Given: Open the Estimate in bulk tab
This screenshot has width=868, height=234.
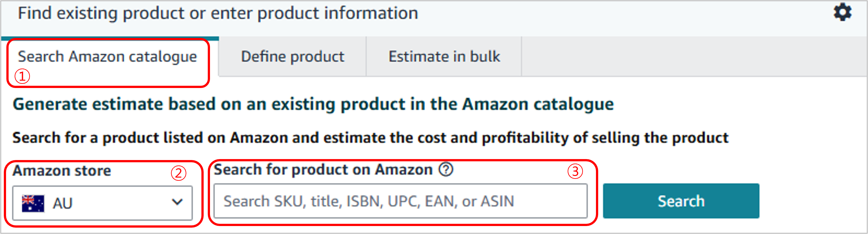Looking at the screenshot, I should tap(444, 56).
